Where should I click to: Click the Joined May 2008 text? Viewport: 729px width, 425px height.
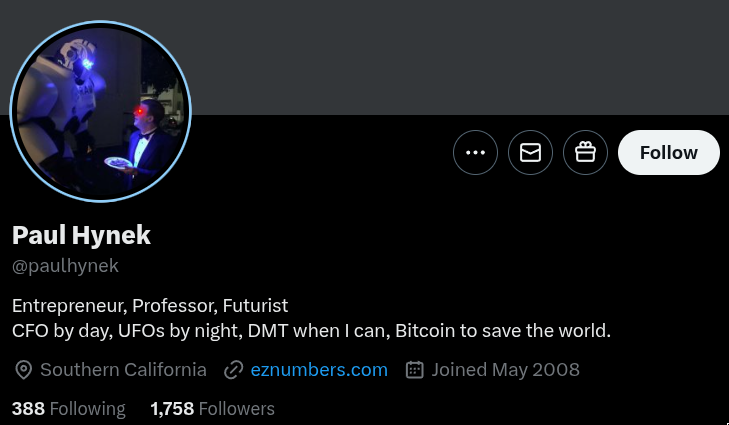[505, 370]
